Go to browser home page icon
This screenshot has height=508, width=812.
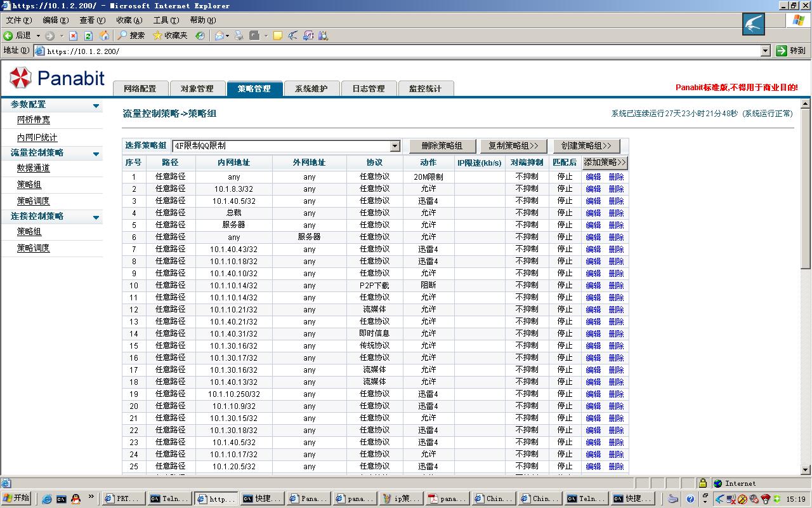pos(104,36)
